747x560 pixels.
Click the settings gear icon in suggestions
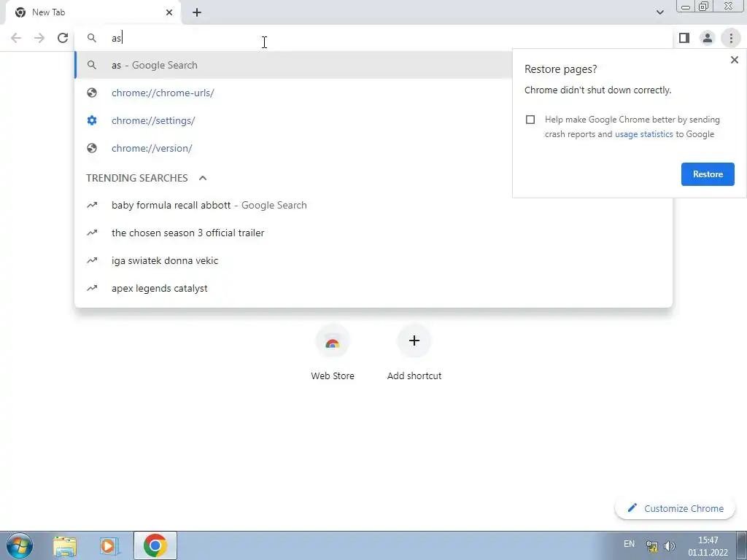pos(92,120)
